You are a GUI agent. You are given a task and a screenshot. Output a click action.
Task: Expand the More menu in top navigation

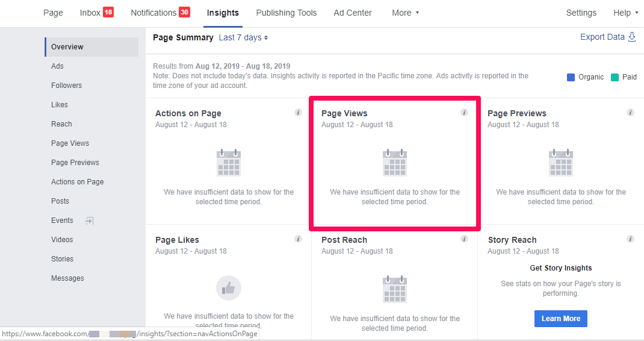(x=405, y=13)
